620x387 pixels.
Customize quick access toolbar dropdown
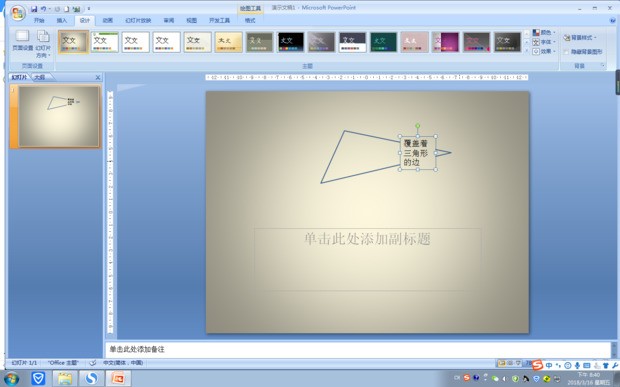(x=89, y=9)
